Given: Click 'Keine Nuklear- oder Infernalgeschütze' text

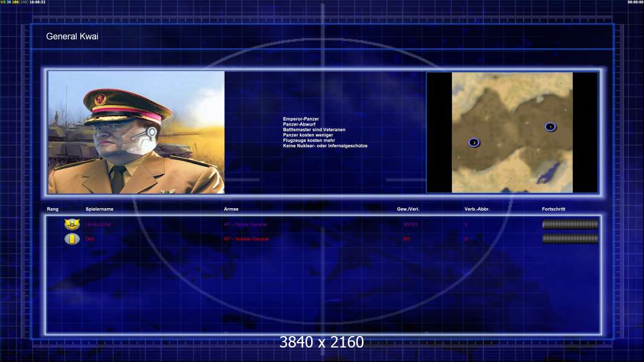Looking at the screenshot, I should (x=325, y=145).
